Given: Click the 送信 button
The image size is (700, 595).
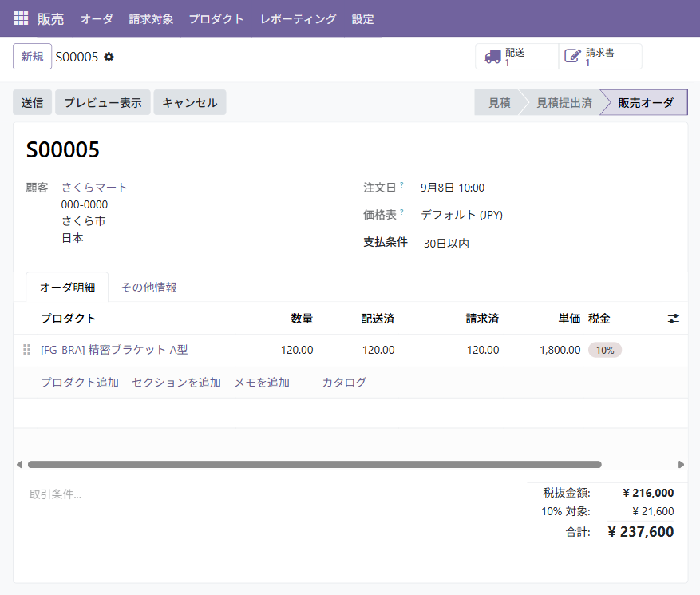Looking at the screenshot, I should coord(32,102).
